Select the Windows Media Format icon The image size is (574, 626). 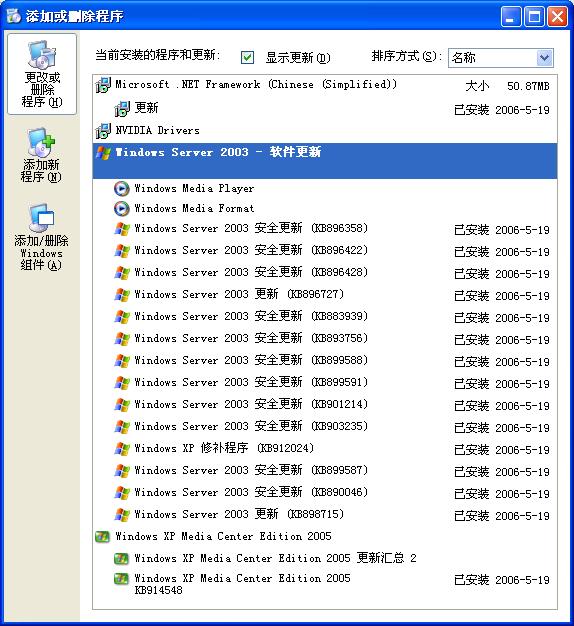[121, 208]
